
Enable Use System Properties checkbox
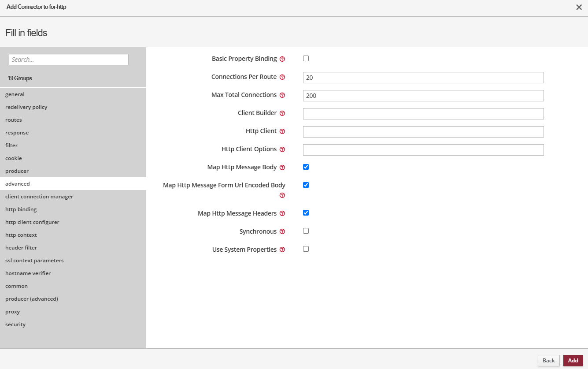point(306,249)
